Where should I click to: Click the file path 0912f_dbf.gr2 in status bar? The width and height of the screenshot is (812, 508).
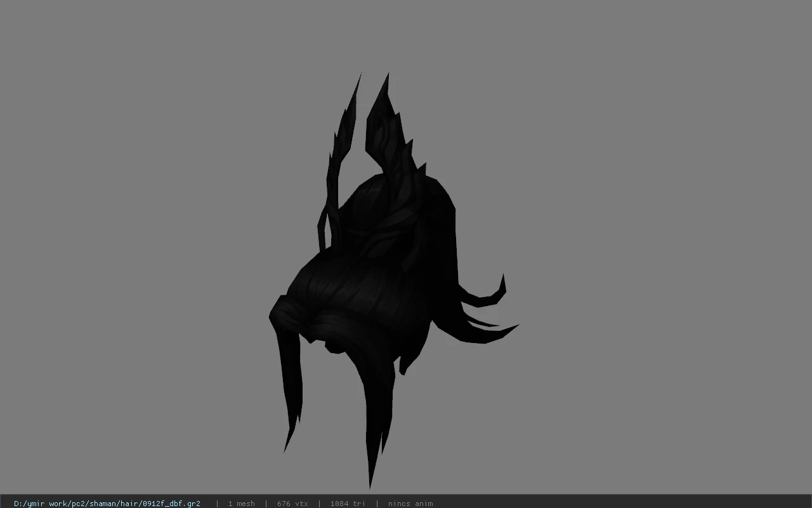coord(107,504)
